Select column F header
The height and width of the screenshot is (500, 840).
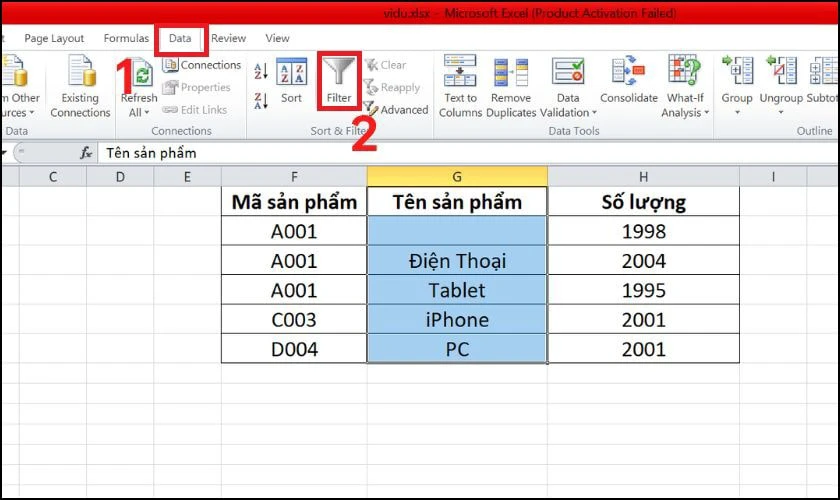294,177
